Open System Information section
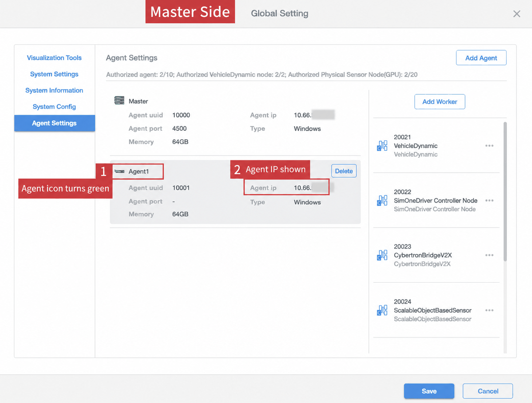The image size is (532, 403). 54,90
